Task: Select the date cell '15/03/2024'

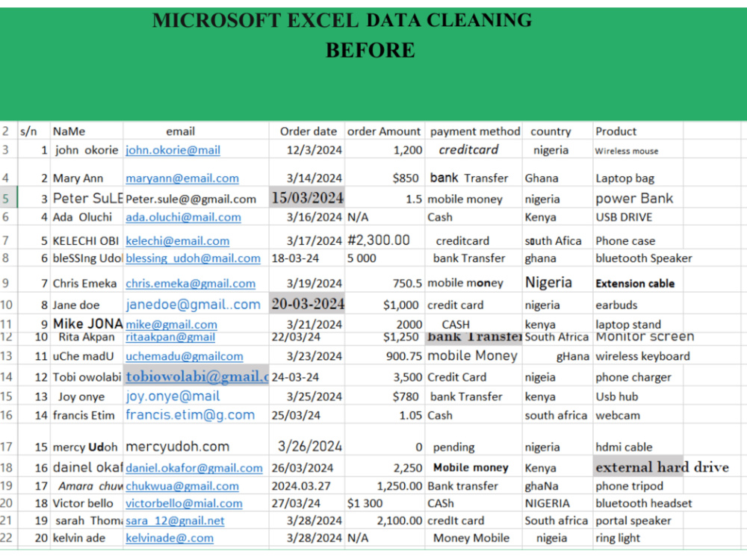Action: (x=307, y=198)
